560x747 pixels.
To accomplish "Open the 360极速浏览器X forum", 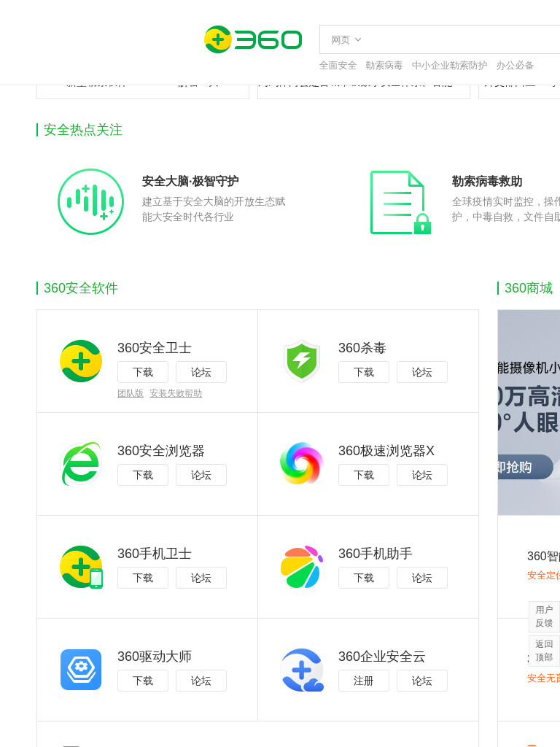I will pyautogui.click(x=422, y=475).
